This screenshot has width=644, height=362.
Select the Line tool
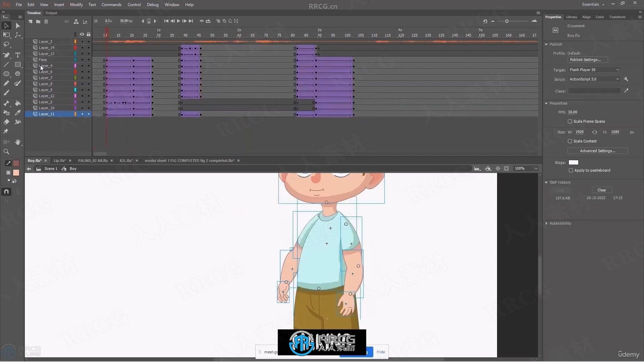(6, 64)
